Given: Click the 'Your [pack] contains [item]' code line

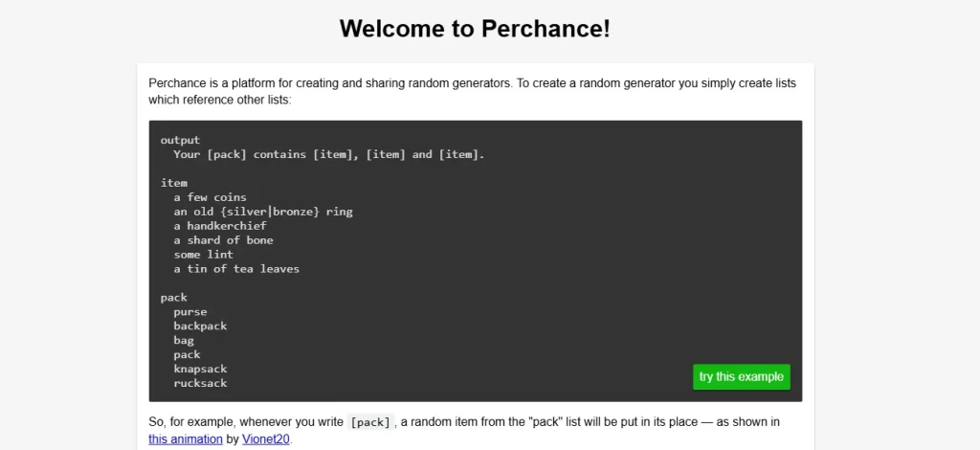Looking at the screenshot, I should tap(329, 154).
